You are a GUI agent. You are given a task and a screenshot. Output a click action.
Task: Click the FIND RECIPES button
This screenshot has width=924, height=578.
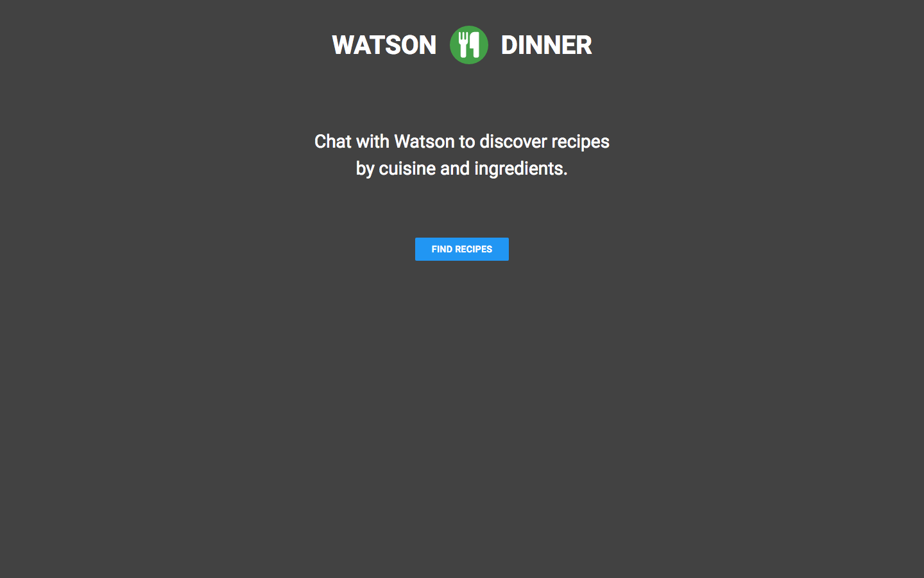462,249
